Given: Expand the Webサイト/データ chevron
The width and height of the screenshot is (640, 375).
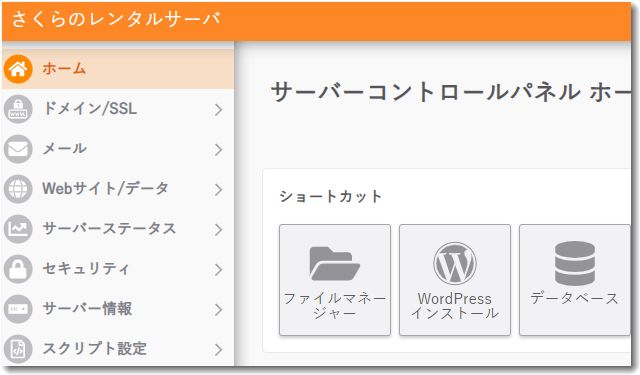Looking at the screenshot, I should click(218, 189).
